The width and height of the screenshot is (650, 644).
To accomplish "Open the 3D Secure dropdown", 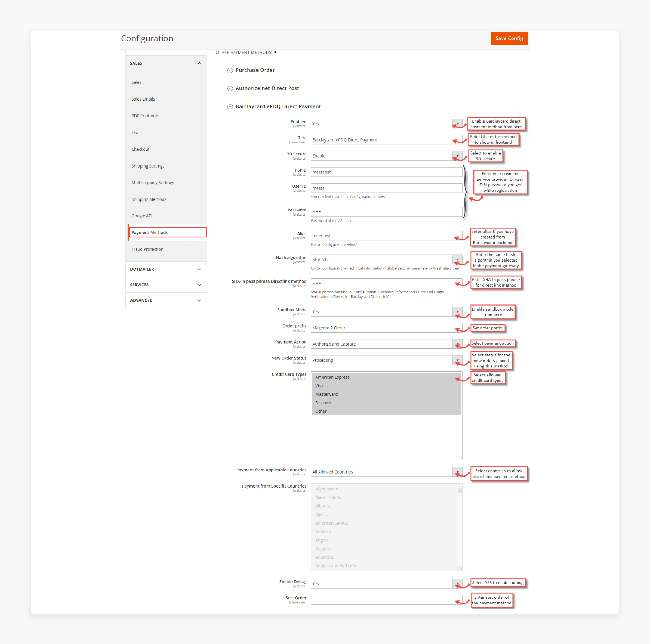I will pos(386,156).
